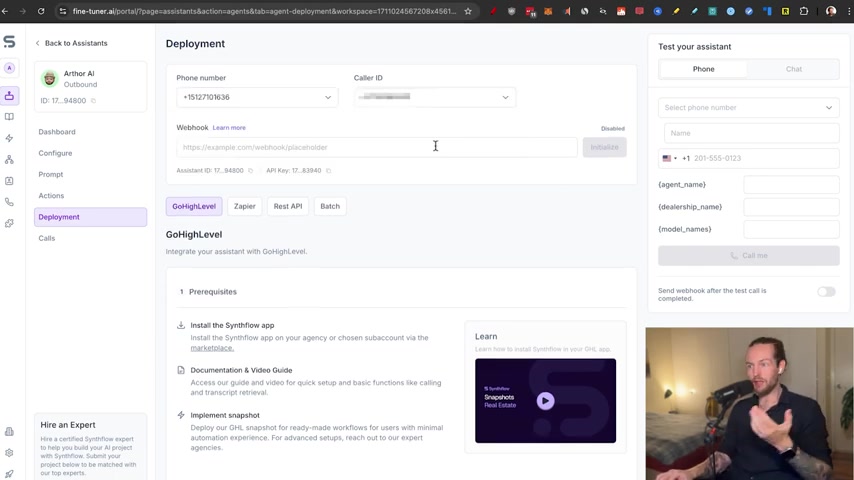The width and height of the screenshot is (854, 480).
Task: Open Configure in the sidebar
Action: tap(55, 153)
